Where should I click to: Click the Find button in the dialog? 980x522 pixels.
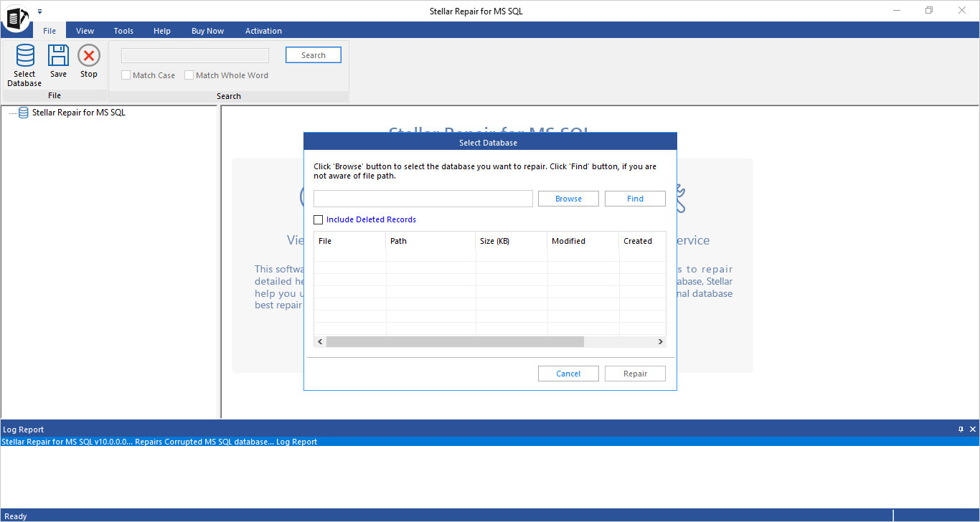(x=635, y=199)
